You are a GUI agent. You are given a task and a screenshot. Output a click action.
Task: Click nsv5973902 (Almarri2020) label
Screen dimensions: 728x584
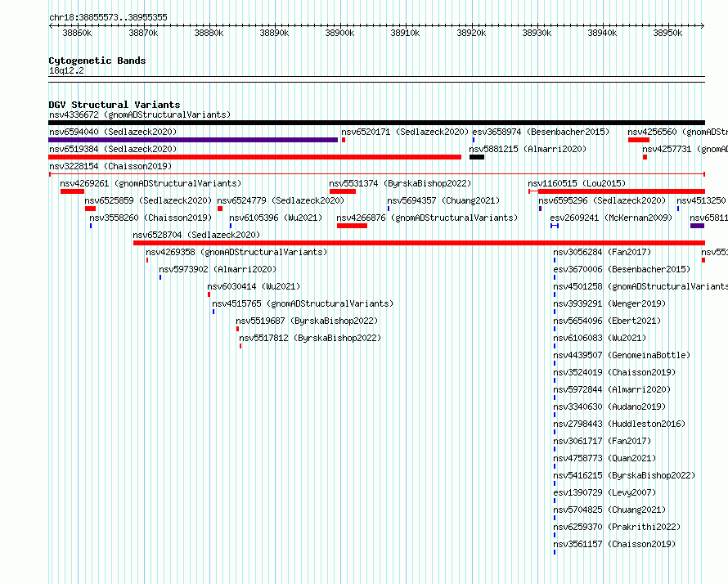click(218, 269)
